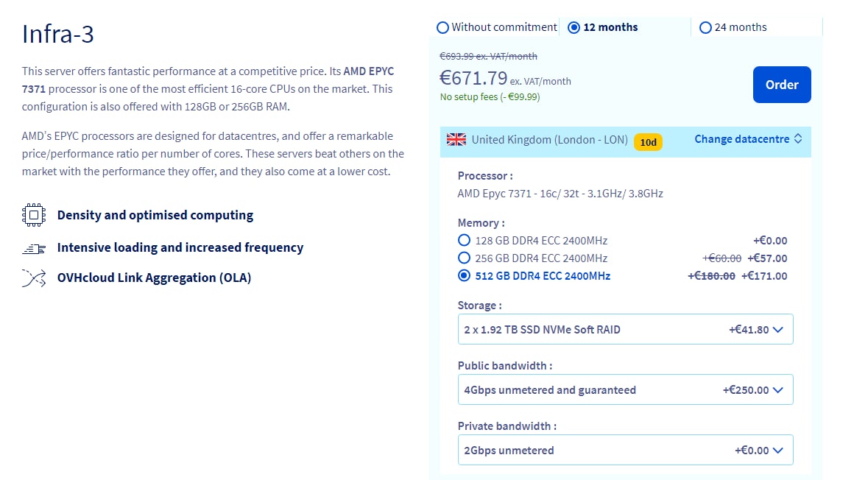Click the density and optimised computing chip icon
Viewport: 868px width, 480px height.
coord(34,215)
